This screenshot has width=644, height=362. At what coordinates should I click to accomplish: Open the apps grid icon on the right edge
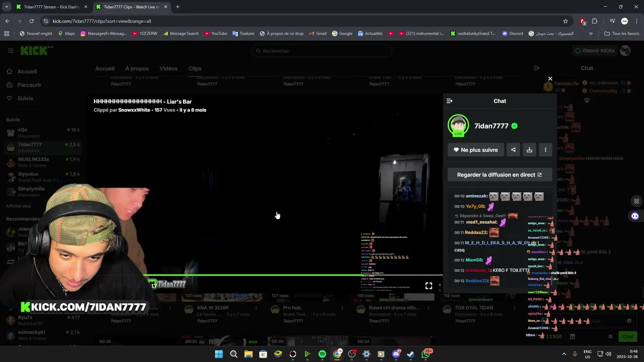click(x=636, y=201)
